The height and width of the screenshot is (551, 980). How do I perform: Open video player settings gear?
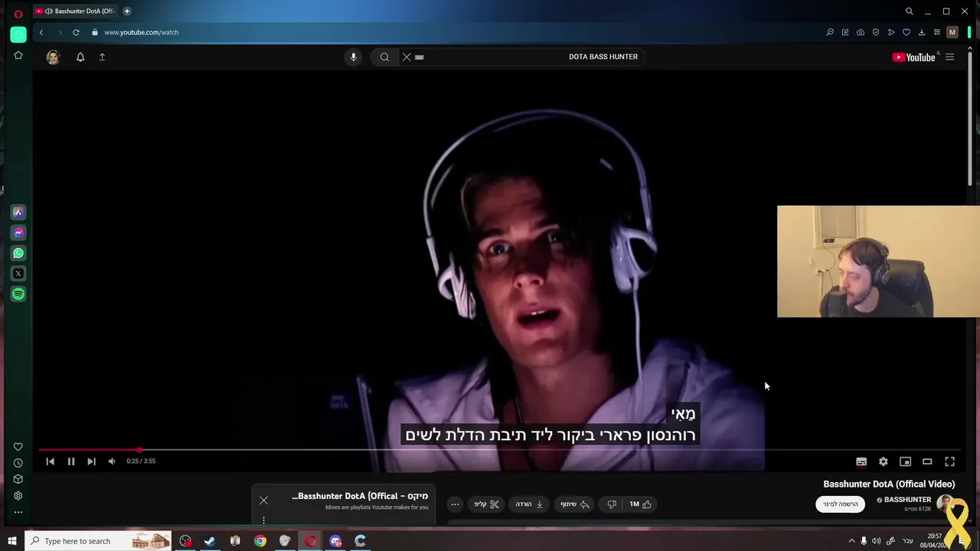pyautogui.click(x=884, y=461)
